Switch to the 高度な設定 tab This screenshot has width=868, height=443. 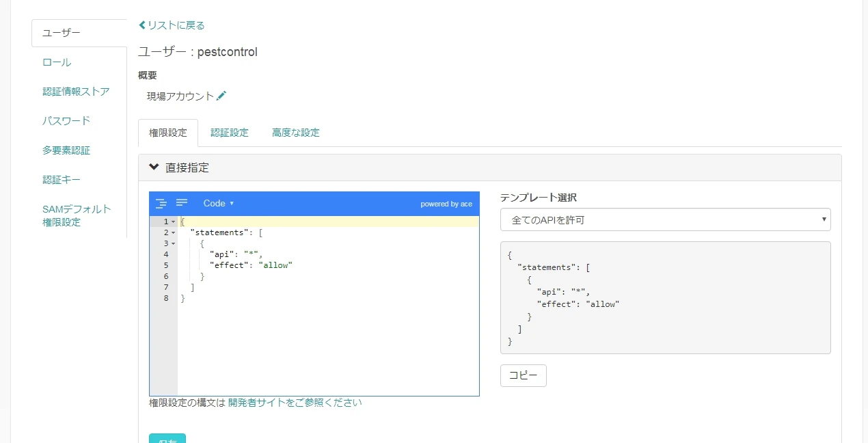pos(296,133)
